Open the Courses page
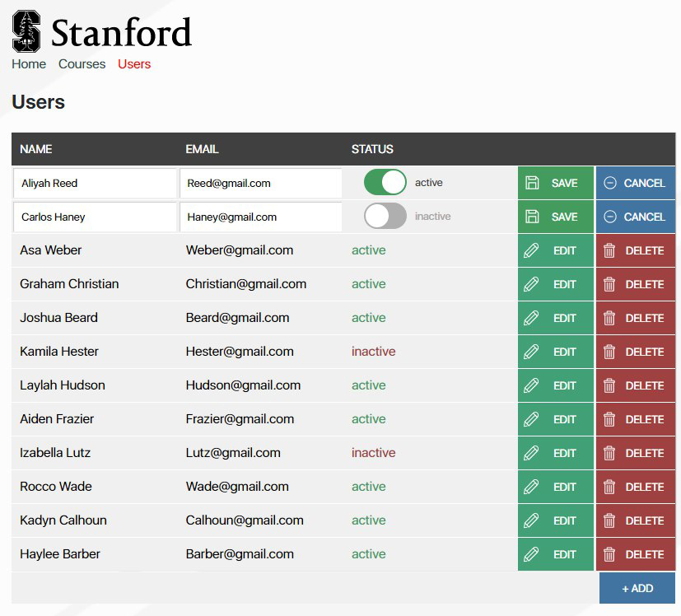The image size is (681, 616). click(82, 63)
